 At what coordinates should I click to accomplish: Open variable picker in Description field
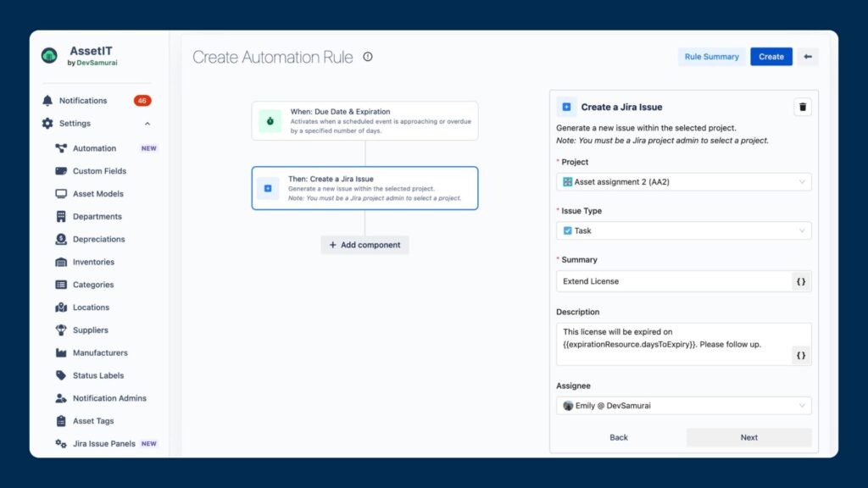coord(800,355)
